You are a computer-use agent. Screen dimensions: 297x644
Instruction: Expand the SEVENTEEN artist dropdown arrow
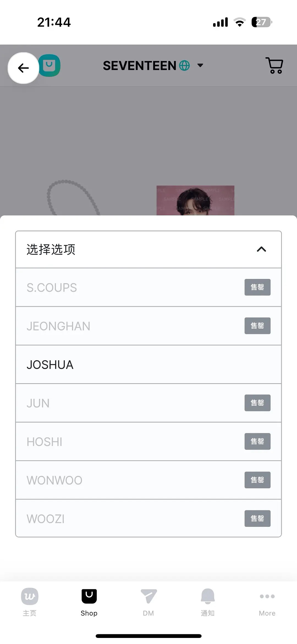(x=200, y=65)
